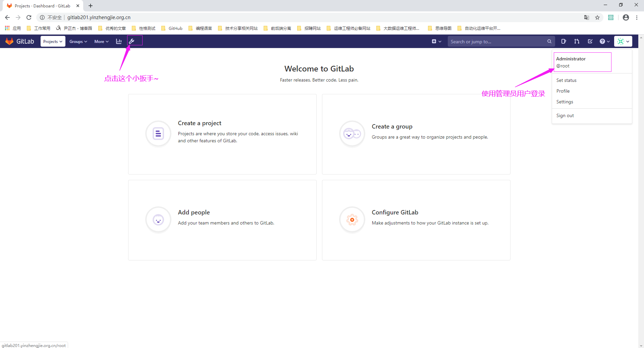
Task: Open the new item plus dropdown
Action: [x=436, y=41]
